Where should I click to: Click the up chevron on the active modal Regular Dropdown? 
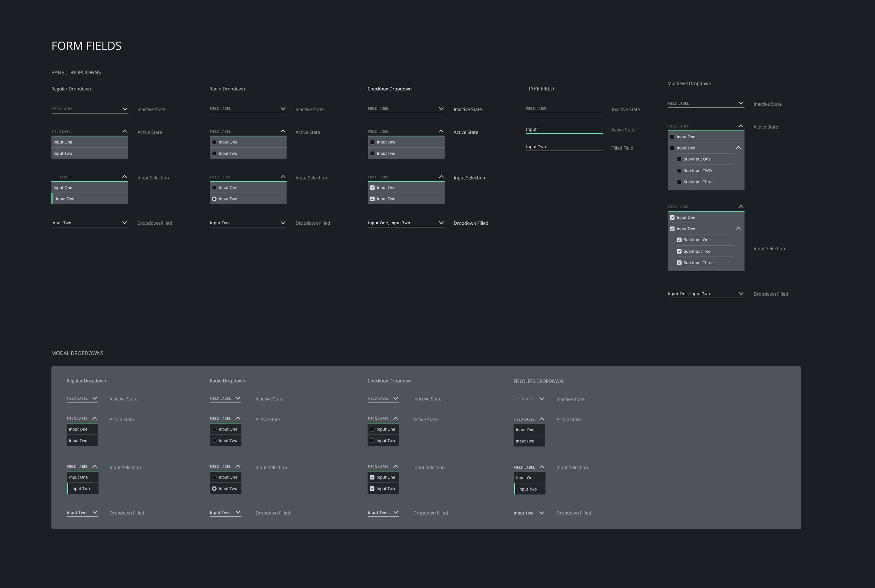click(x=95, y=419)
